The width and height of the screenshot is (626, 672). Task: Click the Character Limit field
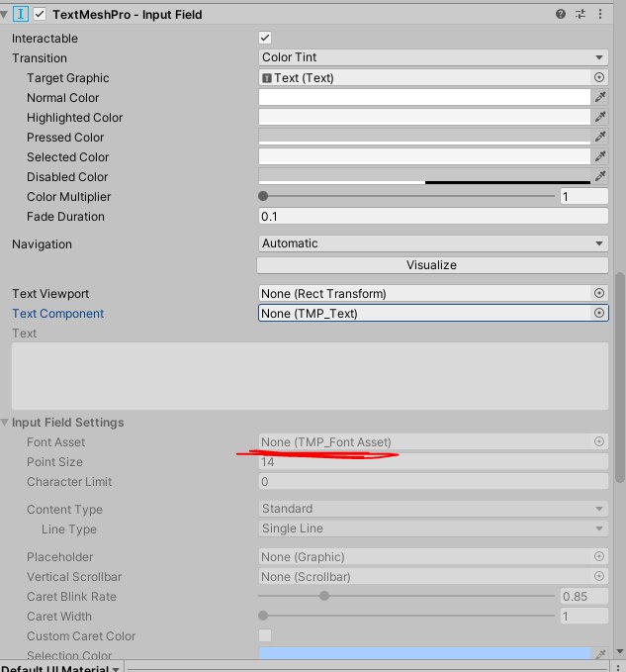click(x=433, y=482)
